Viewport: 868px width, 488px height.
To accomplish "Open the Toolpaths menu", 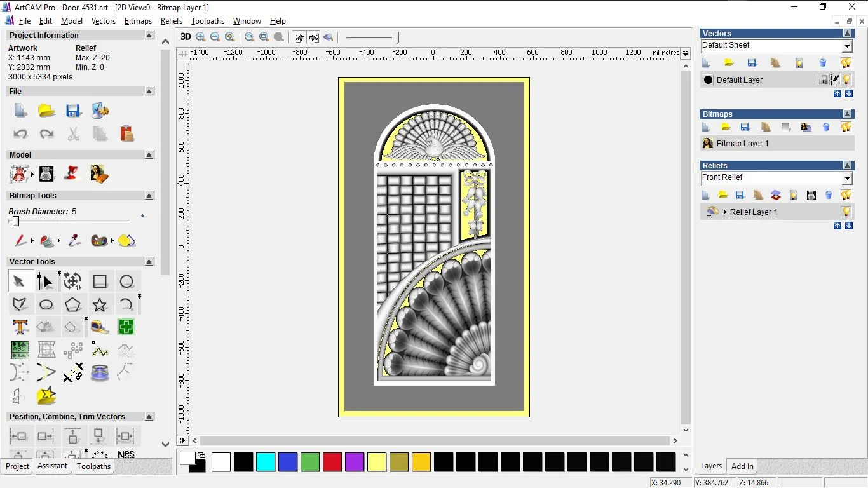I will click(x=208, y=21).
